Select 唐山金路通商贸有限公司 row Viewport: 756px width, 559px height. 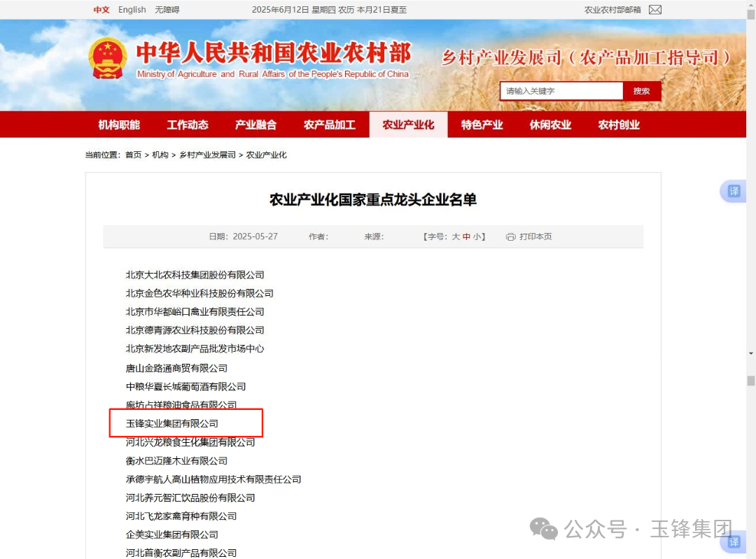[x=176, y=368]
